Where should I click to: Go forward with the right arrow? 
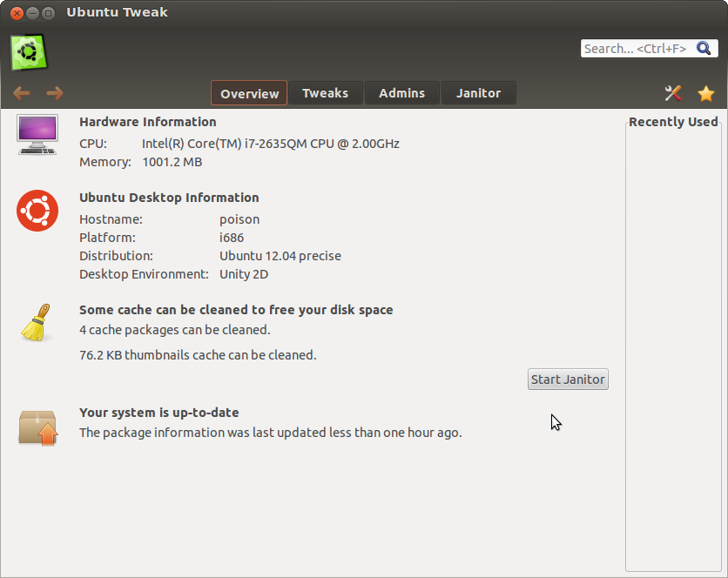[55, 93]
